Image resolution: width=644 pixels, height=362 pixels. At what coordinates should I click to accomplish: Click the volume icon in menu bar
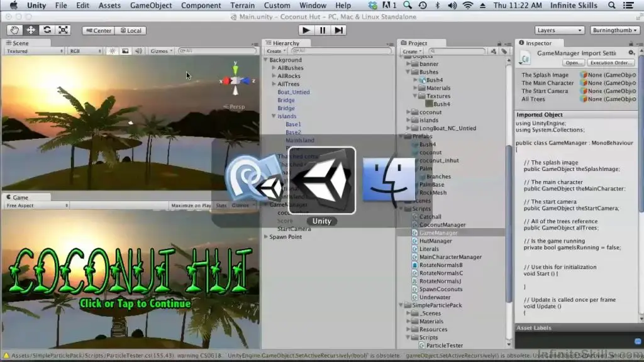click(x=452, y=5)
